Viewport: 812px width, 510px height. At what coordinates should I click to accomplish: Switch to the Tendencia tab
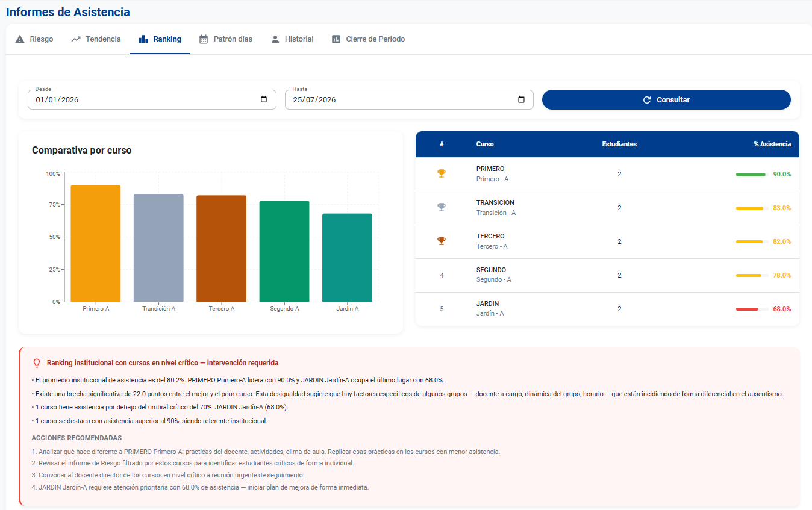click(96, 39)
